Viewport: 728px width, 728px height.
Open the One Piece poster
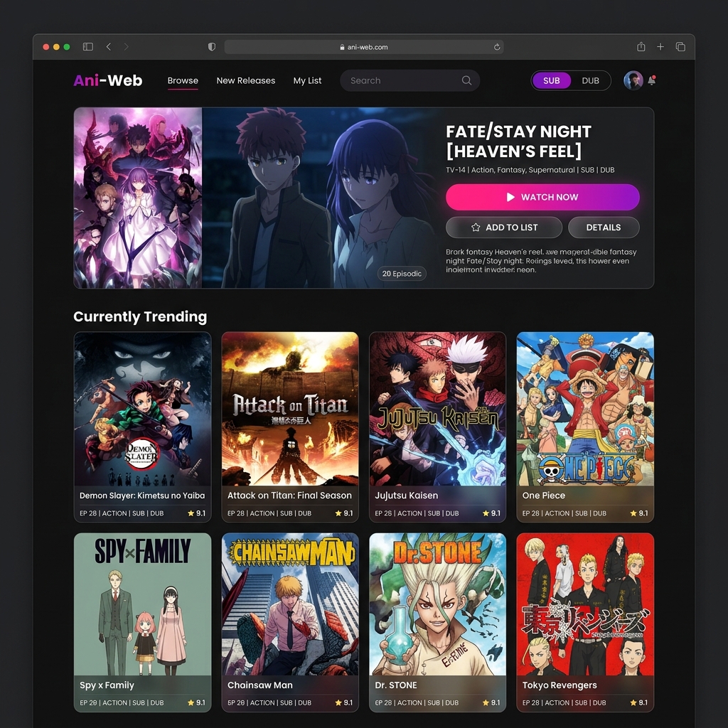(x=585, y=409)
